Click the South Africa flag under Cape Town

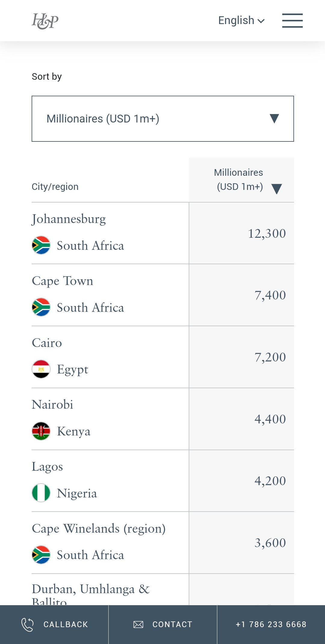point(41,307)
